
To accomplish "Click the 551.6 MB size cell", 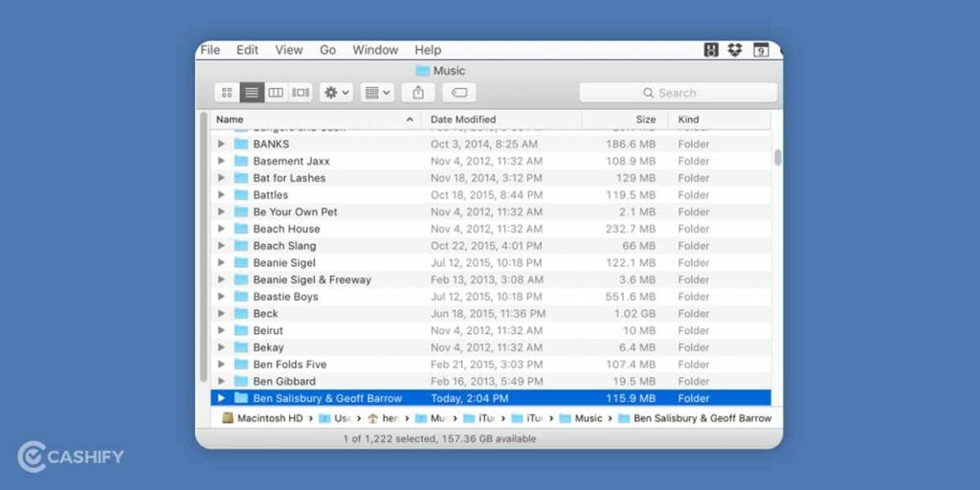I will (630, 297).
